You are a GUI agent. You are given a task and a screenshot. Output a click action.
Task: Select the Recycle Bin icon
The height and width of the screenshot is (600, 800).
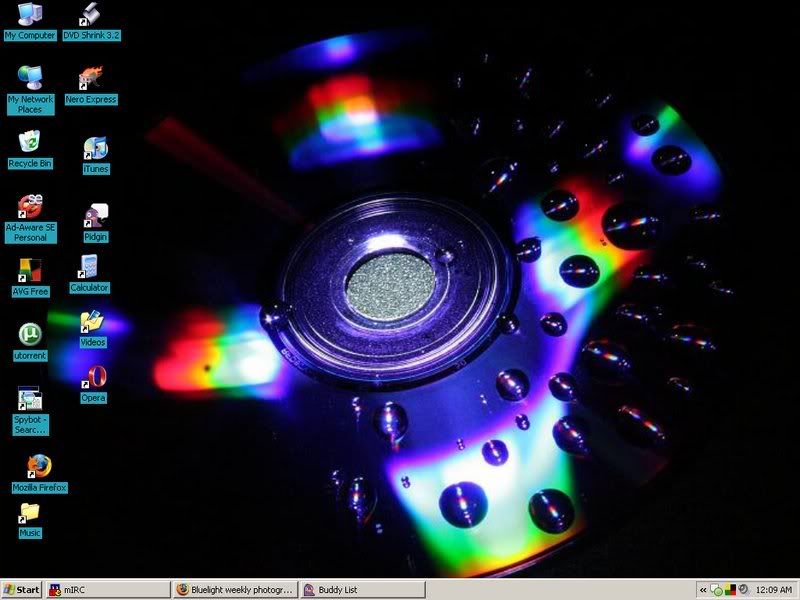coord(30,149)
